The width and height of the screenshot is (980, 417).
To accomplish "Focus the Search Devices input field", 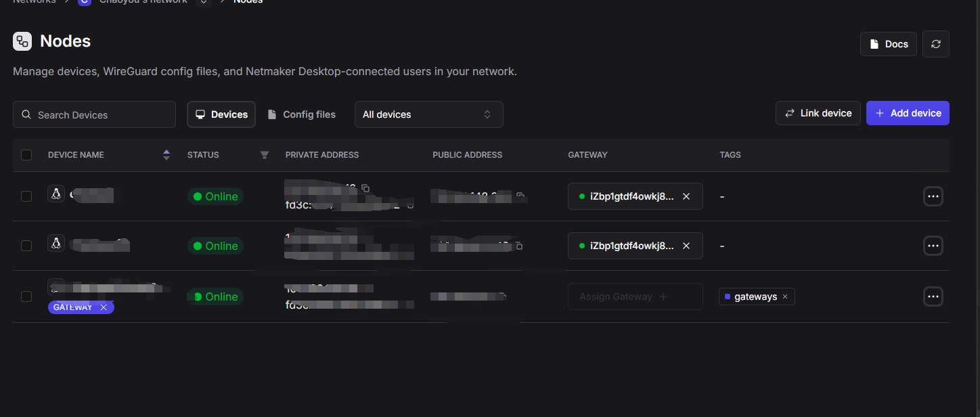I will point(94,114).
